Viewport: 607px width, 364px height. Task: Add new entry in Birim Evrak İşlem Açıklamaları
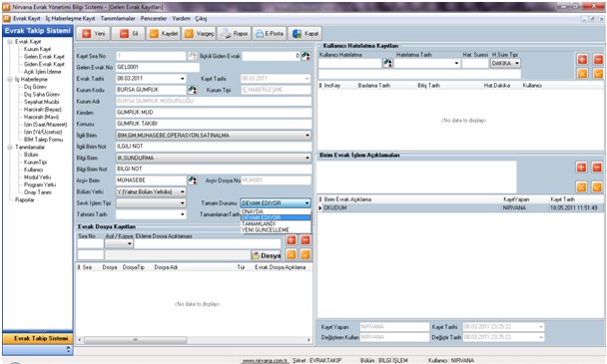coord(581,168)
